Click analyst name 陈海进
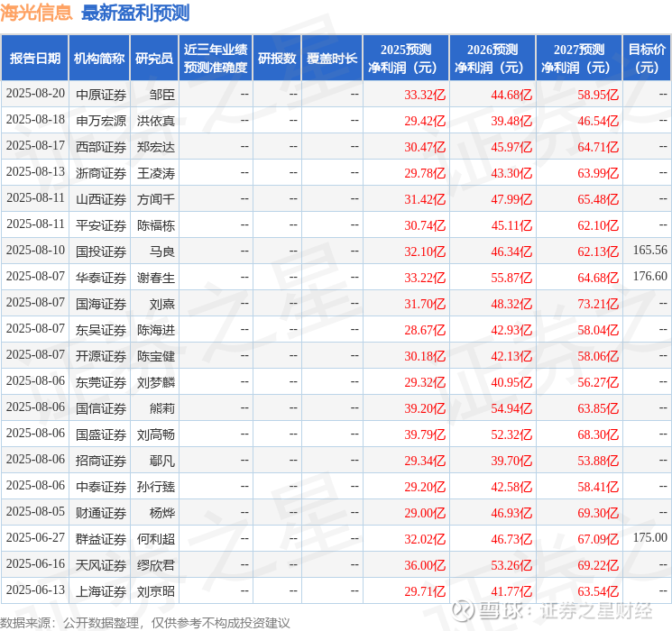Screen dimensions: 672x631 tap(156, 330)
